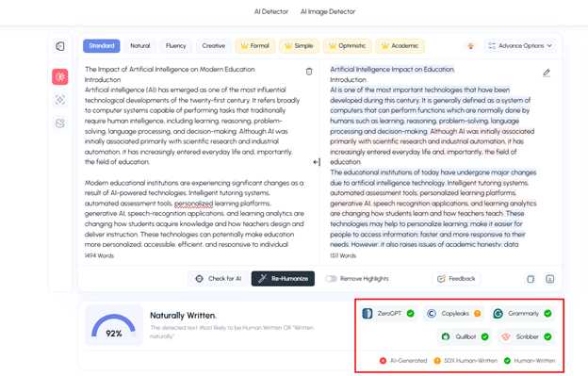Click the 'Human-Written' legend label
The height and width of the screenshot is (376, 588).
point(534,361)
